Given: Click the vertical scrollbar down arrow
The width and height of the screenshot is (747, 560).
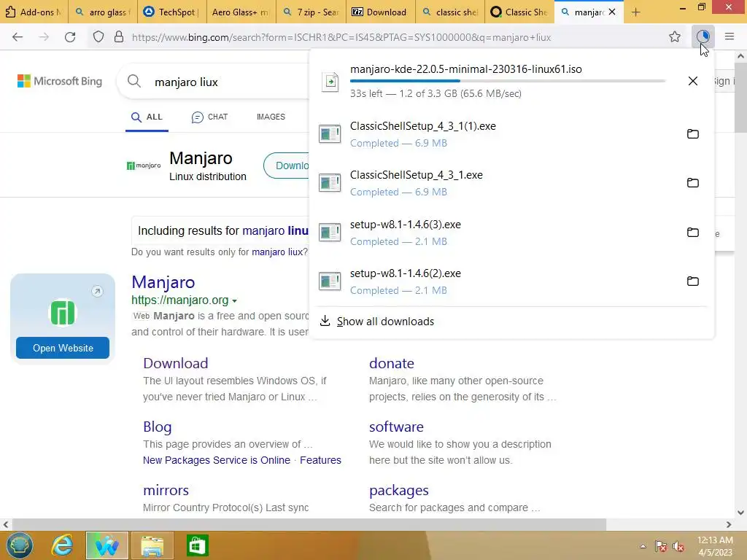Looking at the screenshot, I should tap(741, 513).
